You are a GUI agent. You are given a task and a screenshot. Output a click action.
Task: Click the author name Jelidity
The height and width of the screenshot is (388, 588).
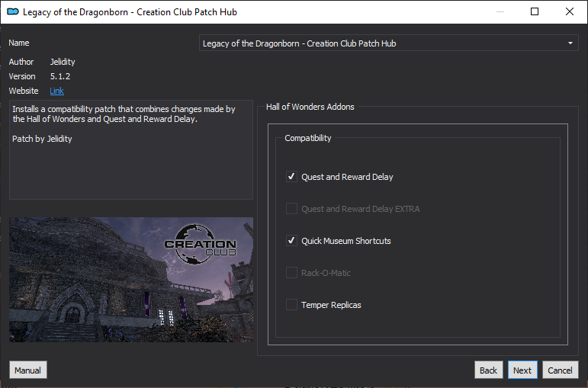tap(63, 62)
